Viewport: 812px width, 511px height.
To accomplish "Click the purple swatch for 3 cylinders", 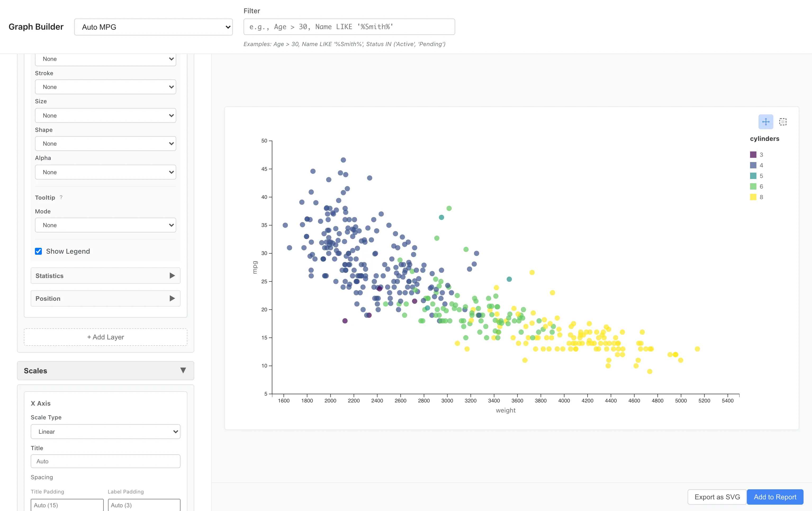I will (753, 154).
